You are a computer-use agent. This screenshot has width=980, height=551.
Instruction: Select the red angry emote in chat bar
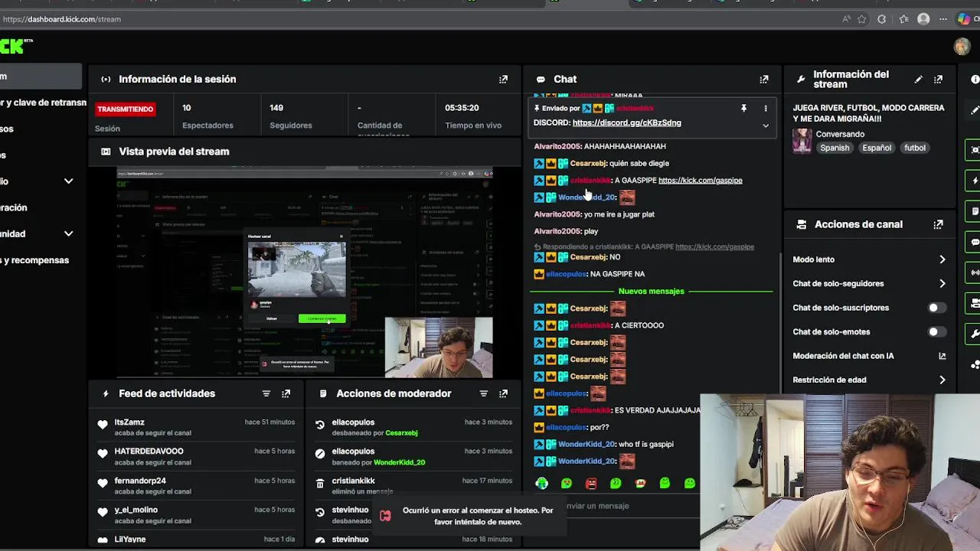coord(591,484)
